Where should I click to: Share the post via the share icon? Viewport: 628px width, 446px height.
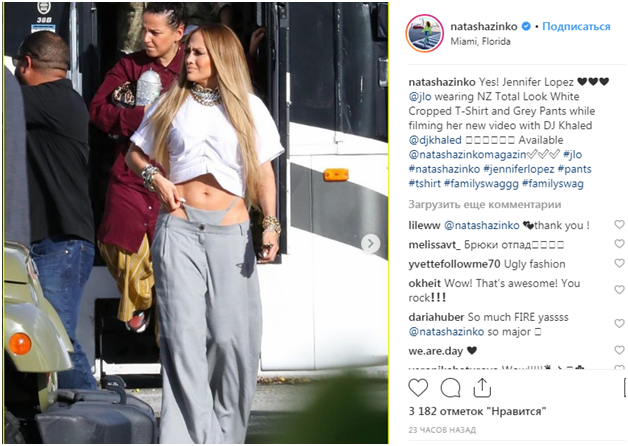(x=482, y=388)
